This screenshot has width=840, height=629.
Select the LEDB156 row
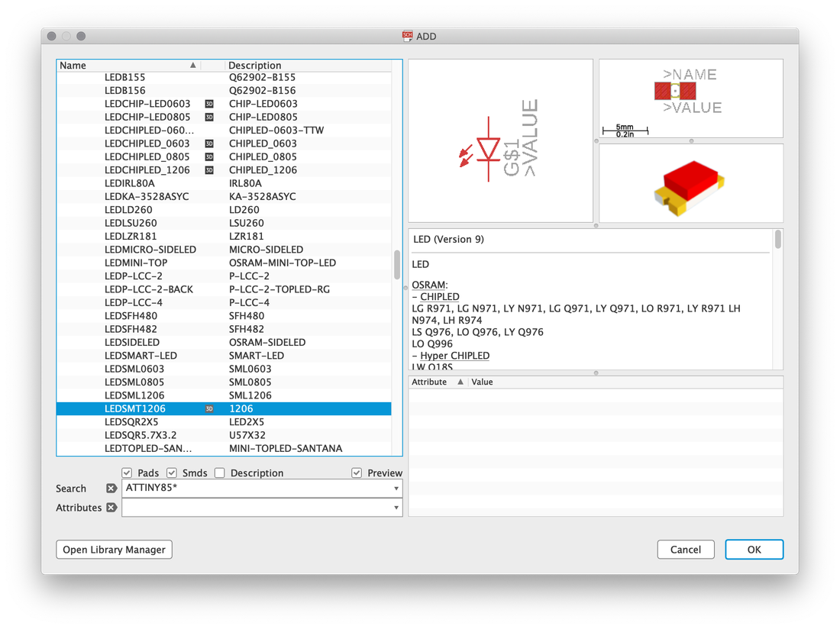pyautogui.click(x=224, y=91)
